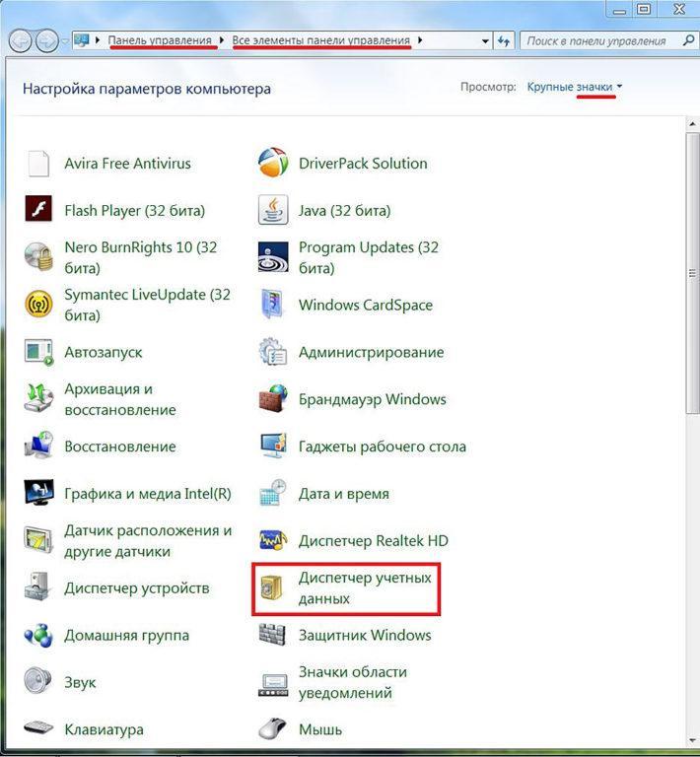Image resolution: width=700 pixels, height=757 pixels.
Task: Click the Forward navigation button
Action: (47, 40)
